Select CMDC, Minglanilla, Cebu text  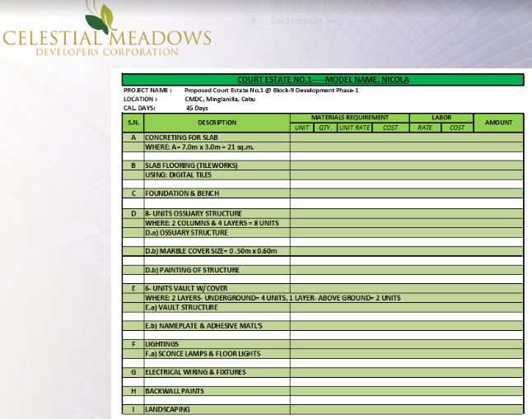(220, 99)
